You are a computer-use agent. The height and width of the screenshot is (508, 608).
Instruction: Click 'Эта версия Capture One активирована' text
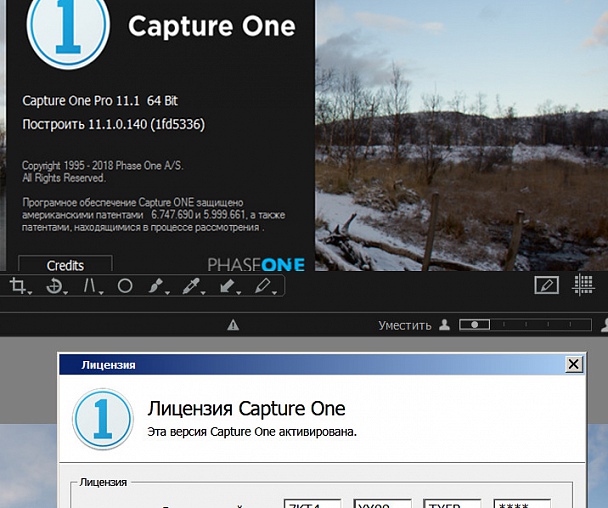(x=252, y=432)
